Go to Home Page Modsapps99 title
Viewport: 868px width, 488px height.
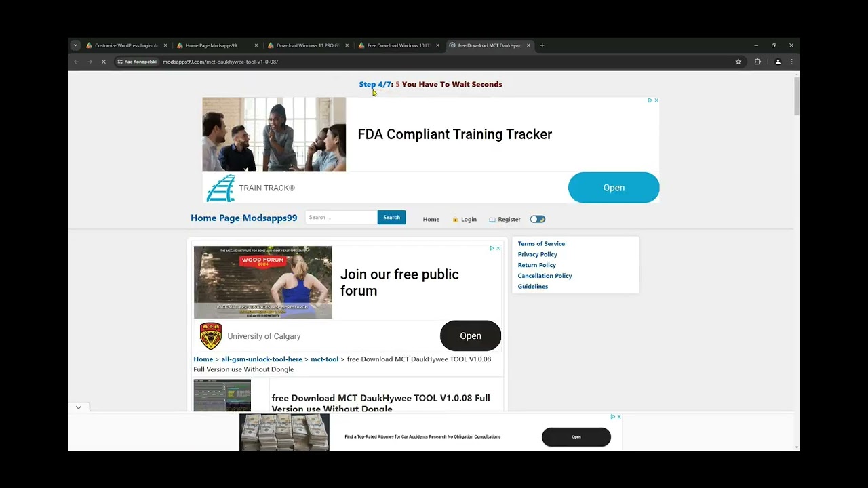pos(243,218)
